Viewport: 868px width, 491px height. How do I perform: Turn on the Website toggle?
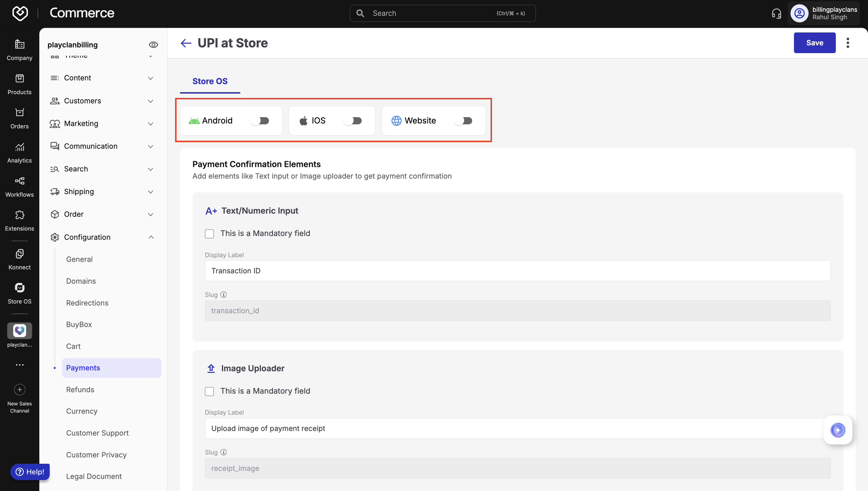pos(463,121)
